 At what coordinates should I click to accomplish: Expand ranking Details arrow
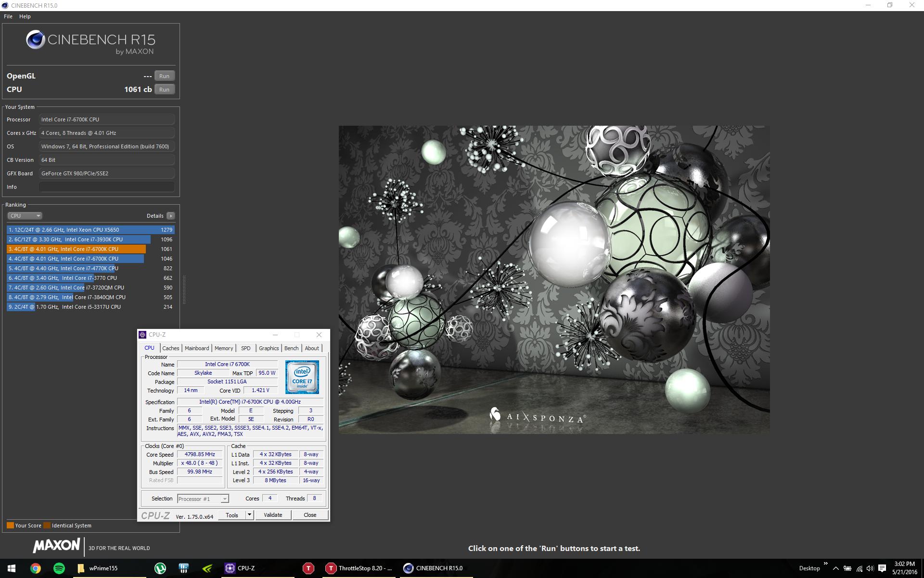pyautogui.click(x=170, y=216)
